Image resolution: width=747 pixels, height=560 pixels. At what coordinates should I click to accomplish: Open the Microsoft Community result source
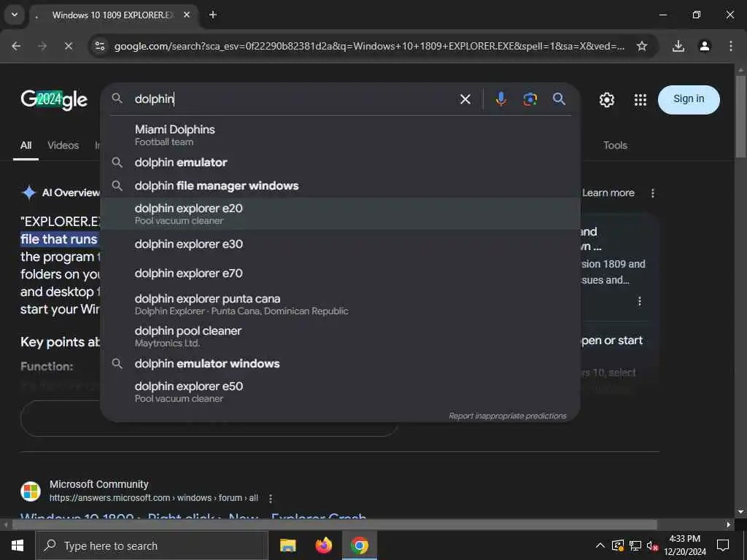point(99,484)
